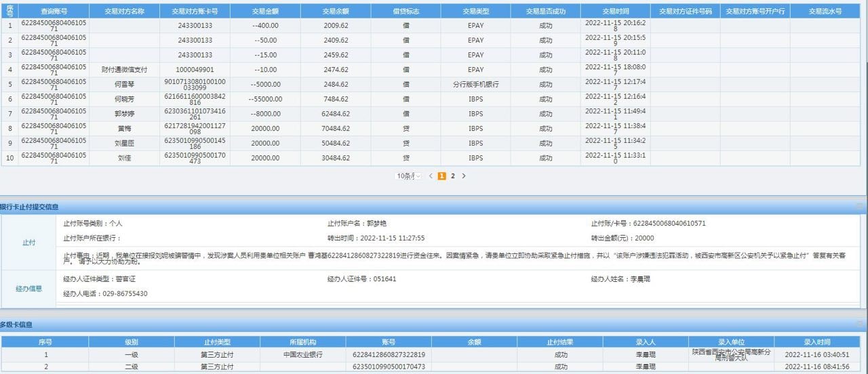
Task: Sort by 交易时间 column header
Action: 615,12
